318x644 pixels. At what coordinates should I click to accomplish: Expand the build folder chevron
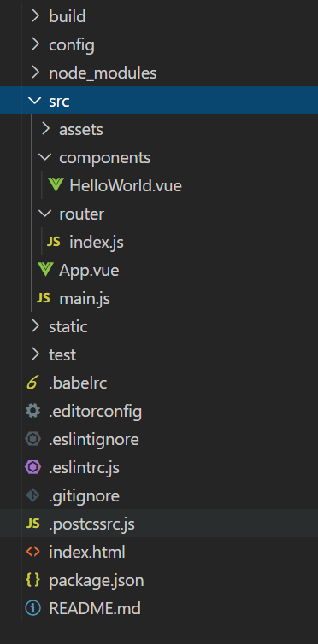pyautogui.click(x=35, y=16)
